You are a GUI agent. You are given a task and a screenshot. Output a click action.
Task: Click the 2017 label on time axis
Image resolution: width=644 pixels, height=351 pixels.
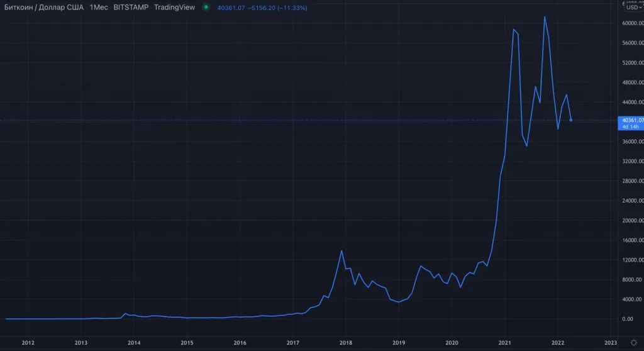pyautogui.click(x=293, y=343)
